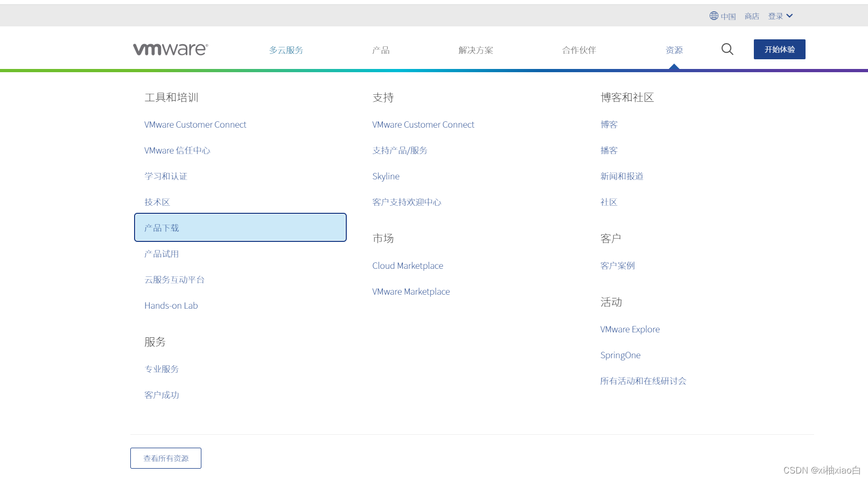868x480 pixels.
Task: Open the 技术区 link
Action: tap(157, 202)
